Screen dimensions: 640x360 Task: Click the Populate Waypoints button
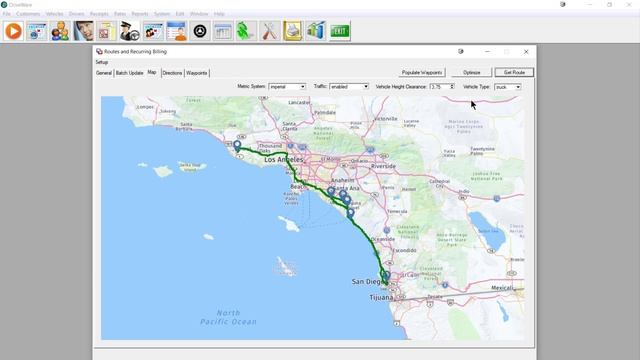pos(422,72)
